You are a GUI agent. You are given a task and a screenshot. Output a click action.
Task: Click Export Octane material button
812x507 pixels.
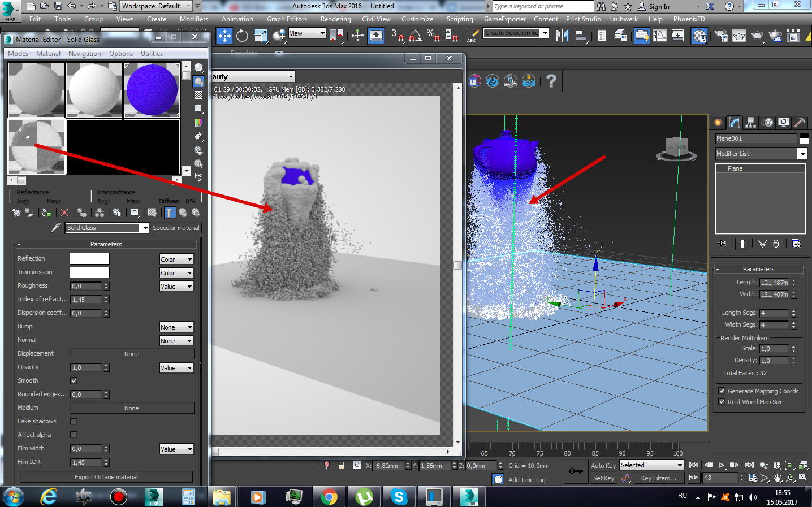tap(106, 477)
